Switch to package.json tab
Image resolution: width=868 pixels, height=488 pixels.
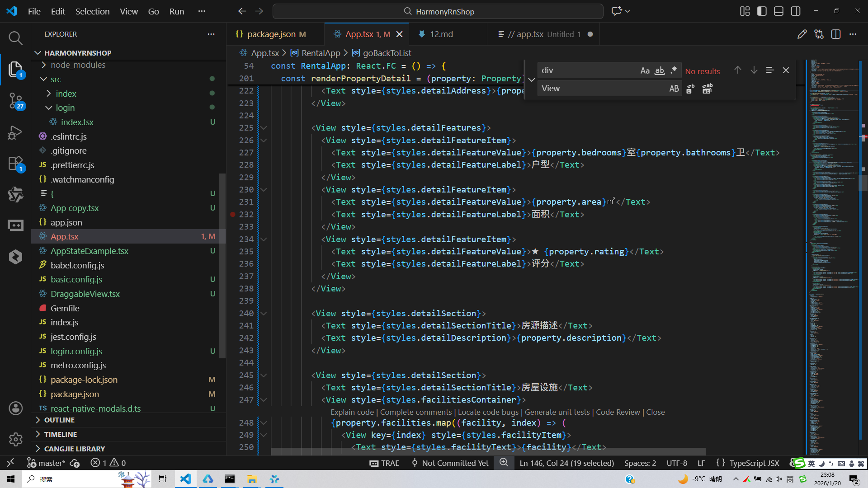pos(271,34)
